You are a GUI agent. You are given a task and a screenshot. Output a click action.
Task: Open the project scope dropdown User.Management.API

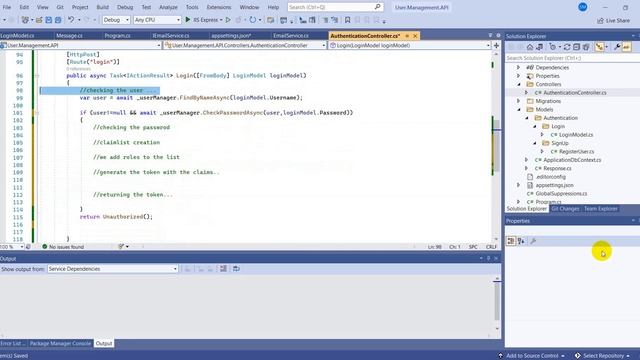pyautogui.click(x=81, y=45)
